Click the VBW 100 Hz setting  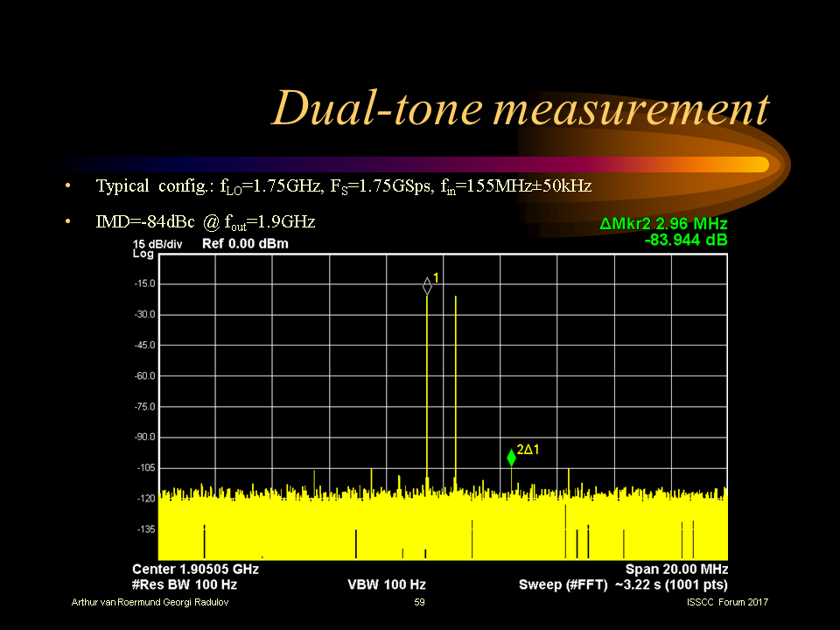click(387, 584)
